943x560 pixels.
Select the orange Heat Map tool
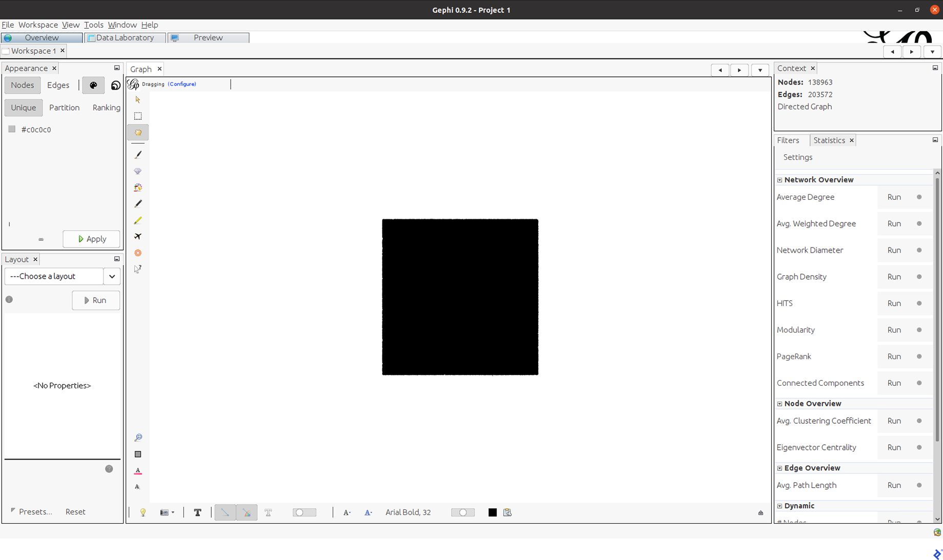(138, 253)
